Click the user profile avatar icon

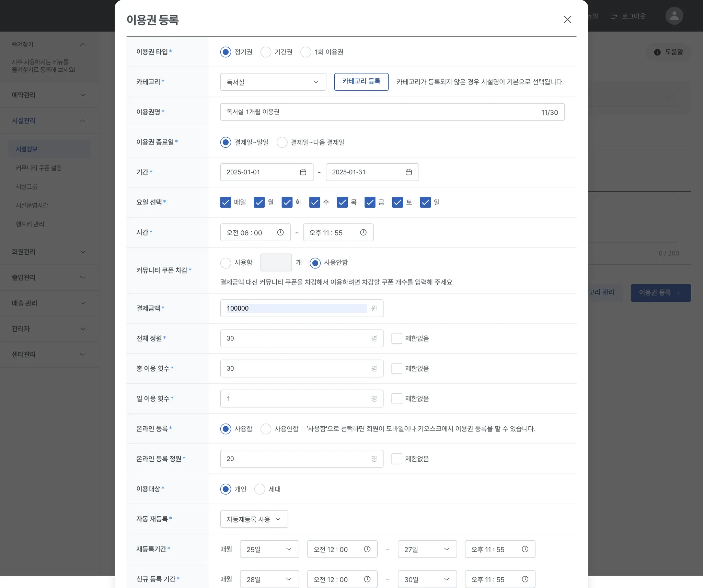pos(674,16)
